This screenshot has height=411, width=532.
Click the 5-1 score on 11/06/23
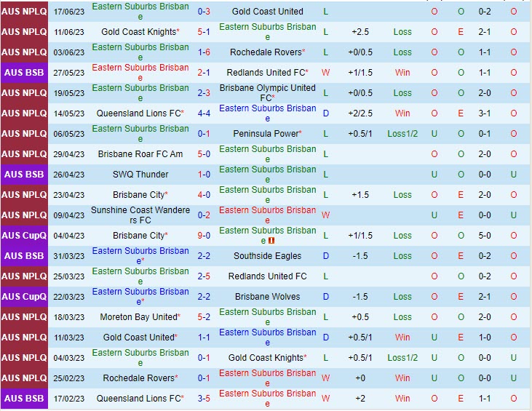204,32
